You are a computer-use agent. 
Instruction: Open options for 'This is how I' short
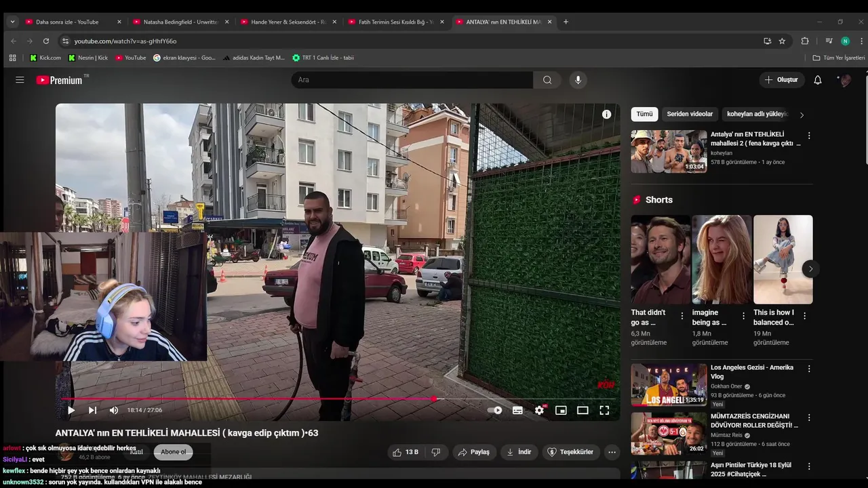click(x=804, y=316)
